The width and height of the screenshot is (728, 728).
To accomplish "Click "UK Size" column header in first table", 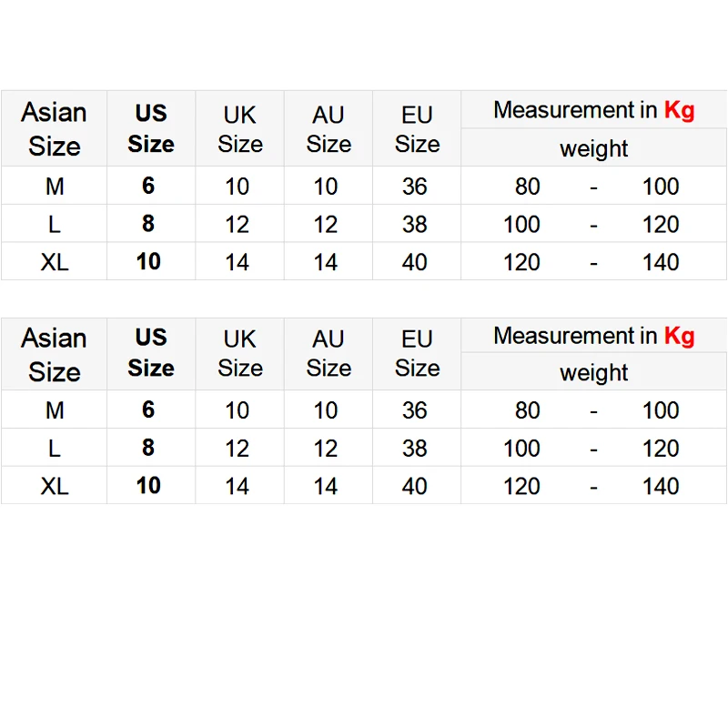I will coord(239,129).
